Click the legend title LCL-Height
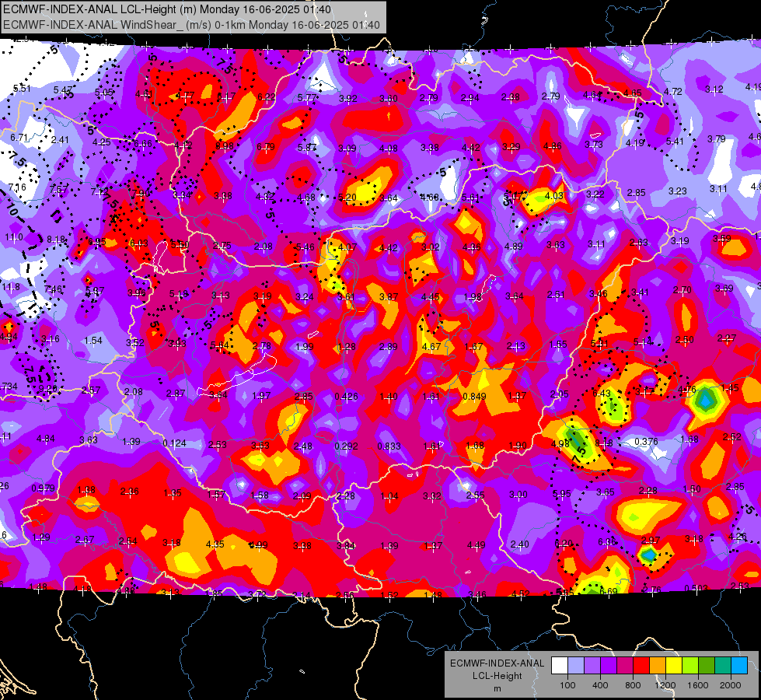This screenshot has height=700, width=761. [497, 676]
